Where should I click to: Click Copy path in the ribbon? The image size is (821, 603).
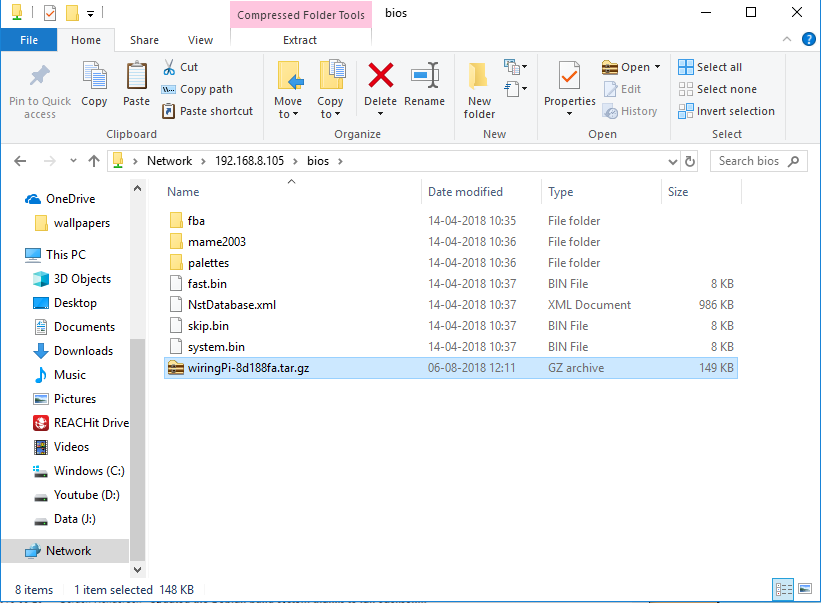[x=197, y=90]
